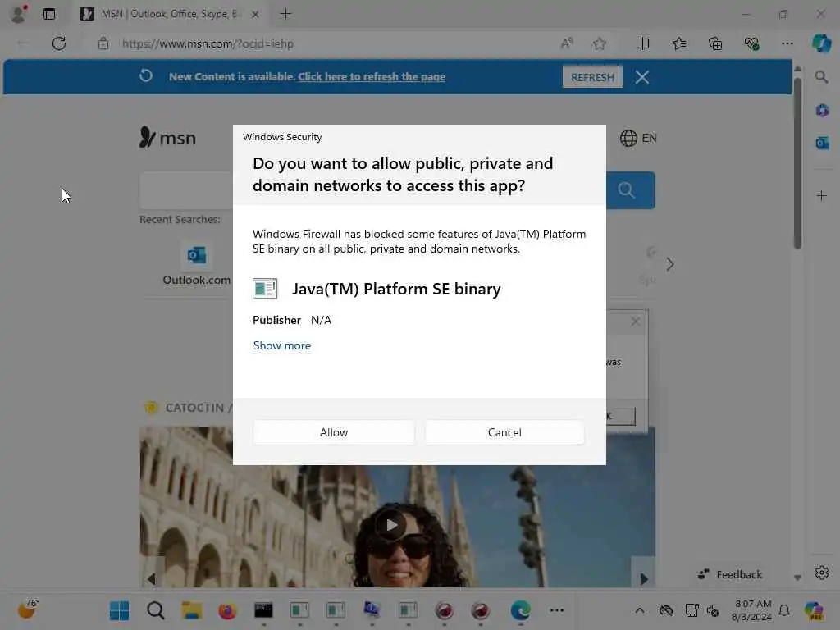Switch to Microsoft Edge in taskbar
Screen dimensions: 840x630
(x=520, y=610)
